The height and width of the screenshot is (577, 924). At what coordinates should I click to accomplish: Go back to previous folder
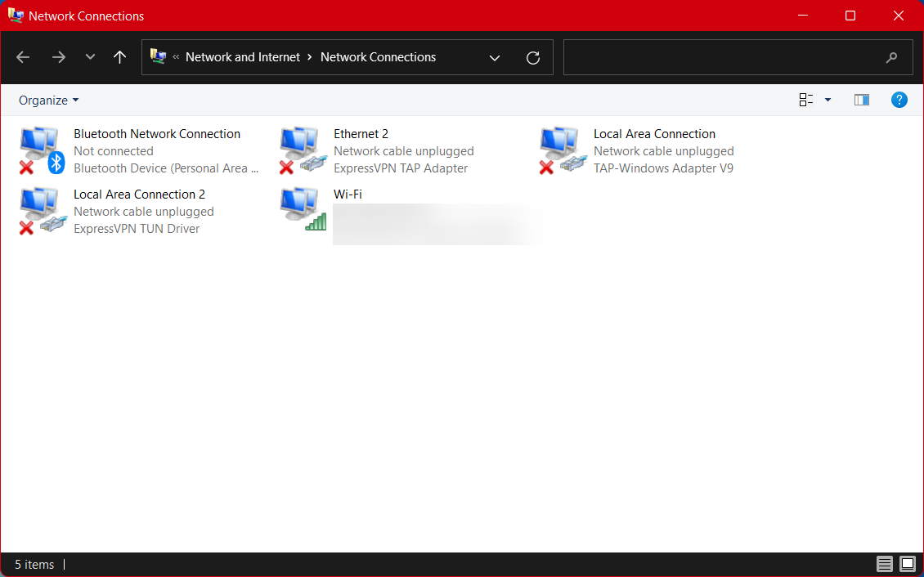click(x=23, y=57)
